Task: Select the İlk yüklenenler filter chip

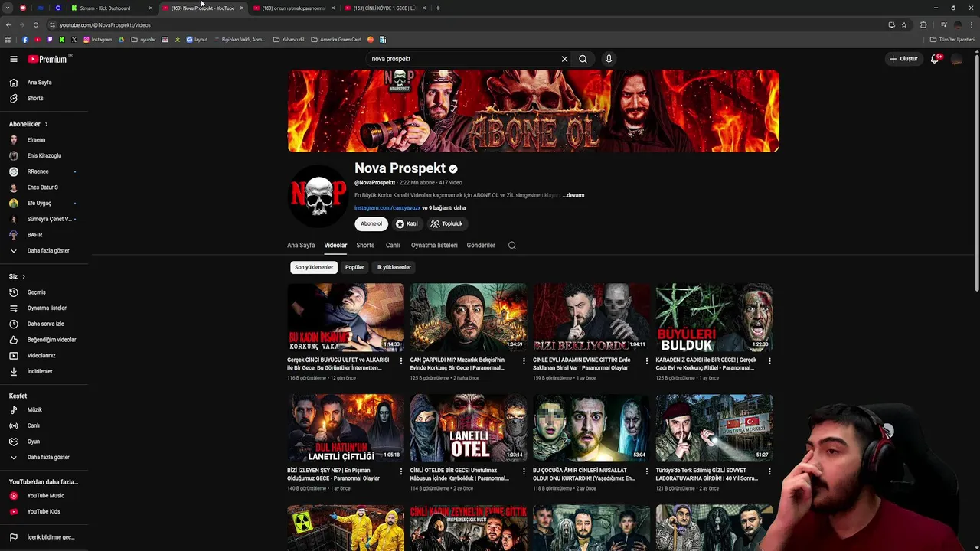Action: (x=394, y=267)
